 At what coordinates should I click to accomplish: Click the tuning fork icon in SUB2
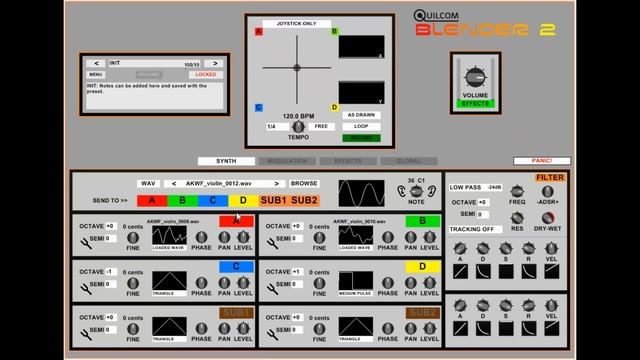click(x=272, y=335)
